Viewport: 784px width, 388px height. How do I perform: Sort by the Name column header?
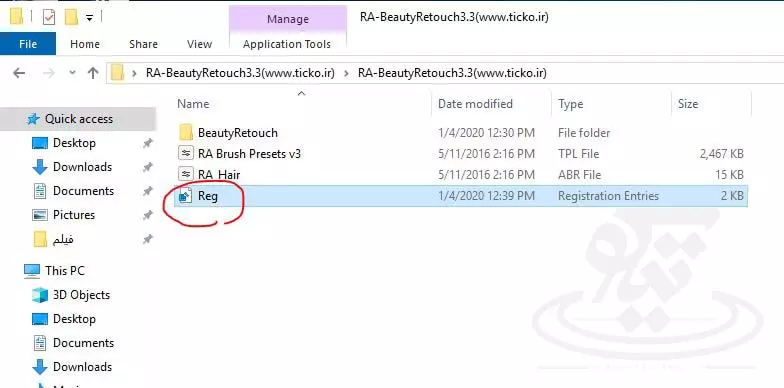[x=194, y=104]
